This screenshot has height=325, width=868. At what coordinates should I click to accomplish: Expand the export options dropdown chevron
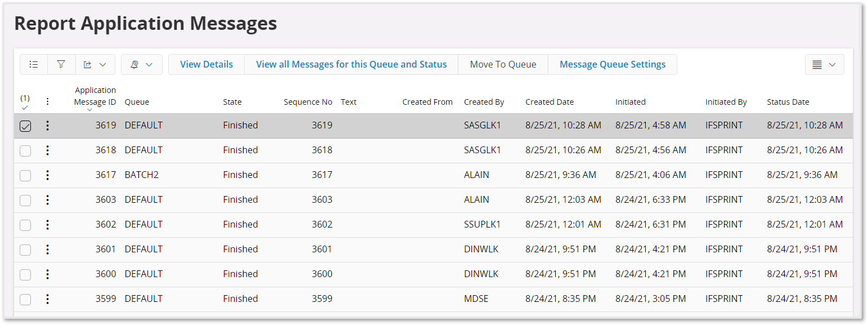coord(104,64)
